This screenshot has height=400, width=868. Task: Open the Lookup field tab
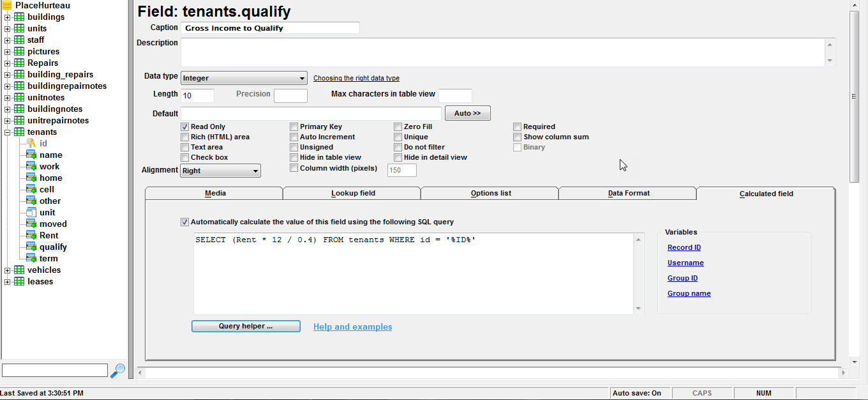click(352, 193)
